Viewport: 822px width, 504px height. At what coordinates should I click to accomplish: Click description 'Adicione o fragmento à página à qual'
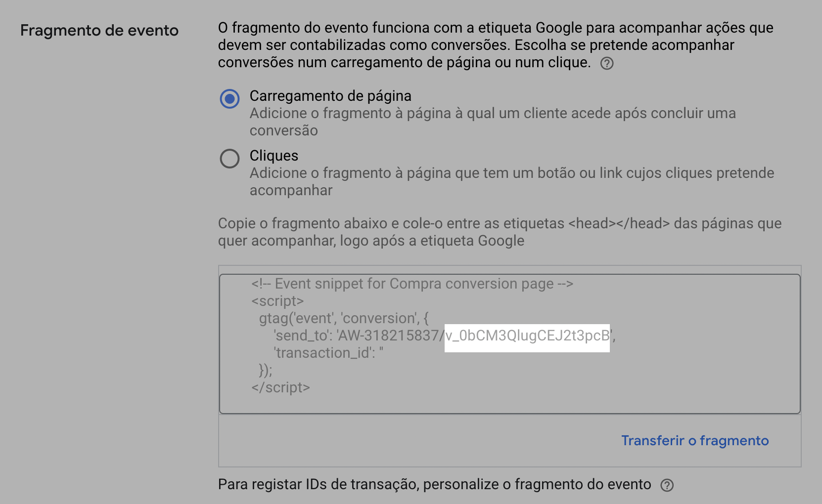point(493,122)
